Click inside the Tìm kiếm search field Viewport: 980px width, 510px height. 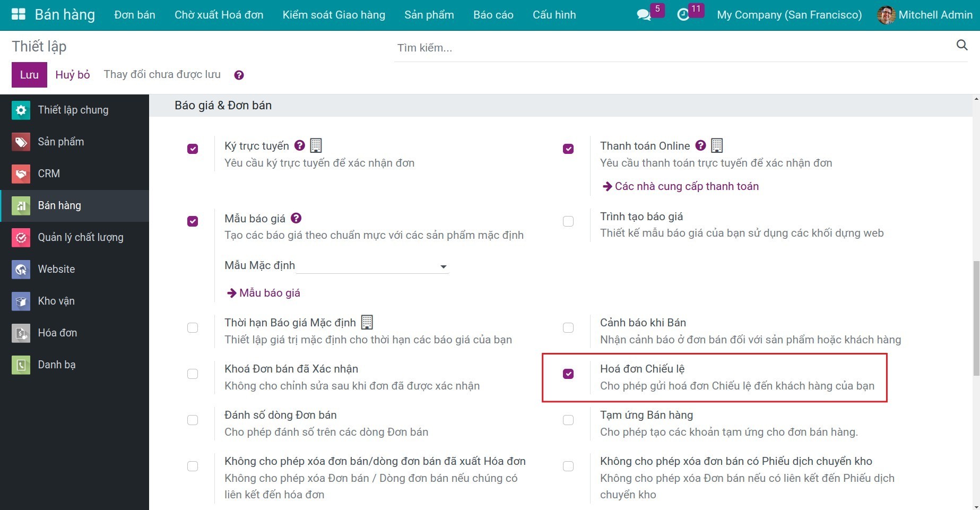pyautogui.click(x=531, y=48)
